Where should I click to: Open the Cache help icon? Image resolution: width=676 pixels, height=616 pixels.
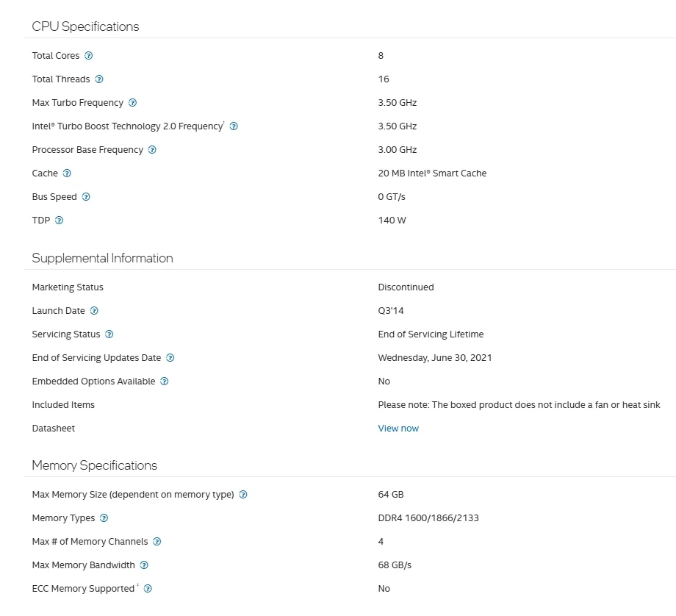(67, 173)
